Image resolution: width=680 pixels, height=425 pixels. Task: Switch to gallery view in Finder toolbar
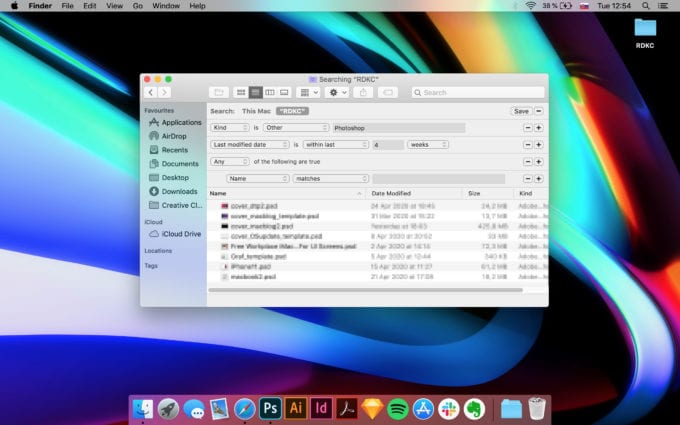click(284, 92)
